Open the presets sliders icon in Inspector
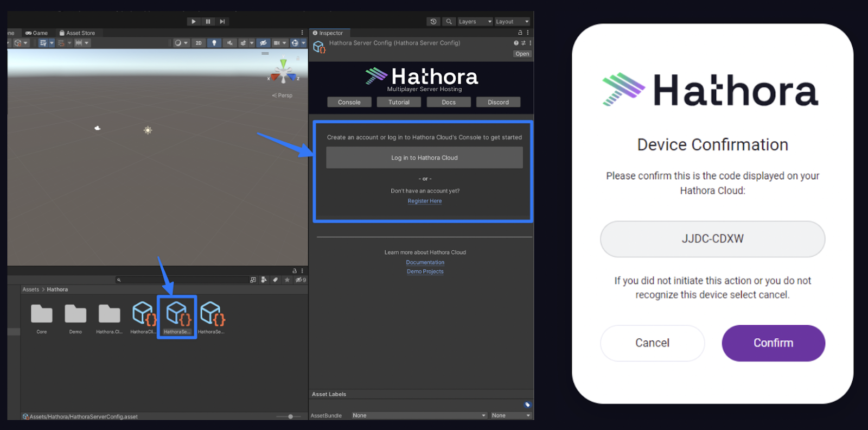 [x=524, y=43]
